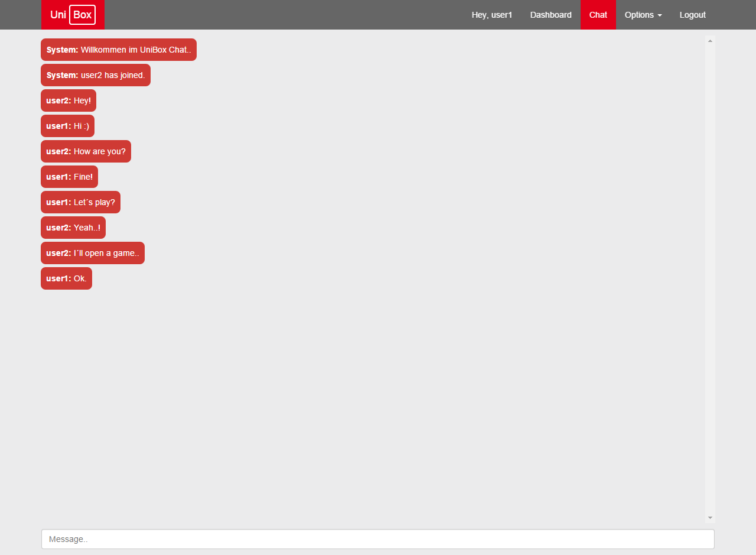Click the 'Hi :)' message from user1
756x555 pixels.
click(x=67, y=126)
